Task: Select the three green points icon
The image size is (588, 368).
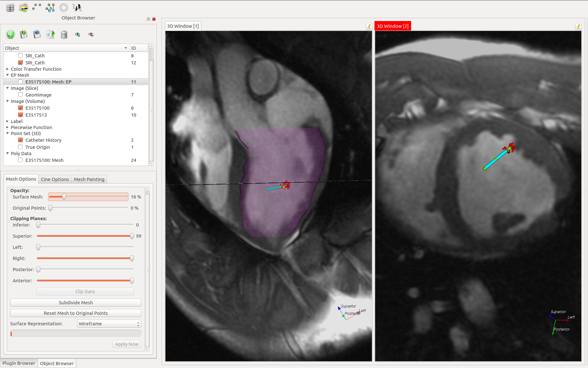Action: tap(37, 7)
